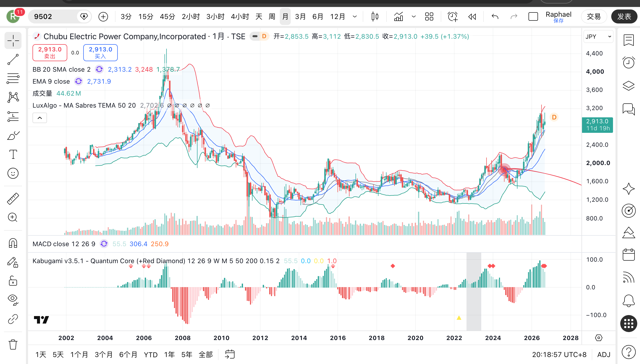The width and height of the screenshot is (640, 364).
Task: Create a new price alert
Action: point(452,17)
